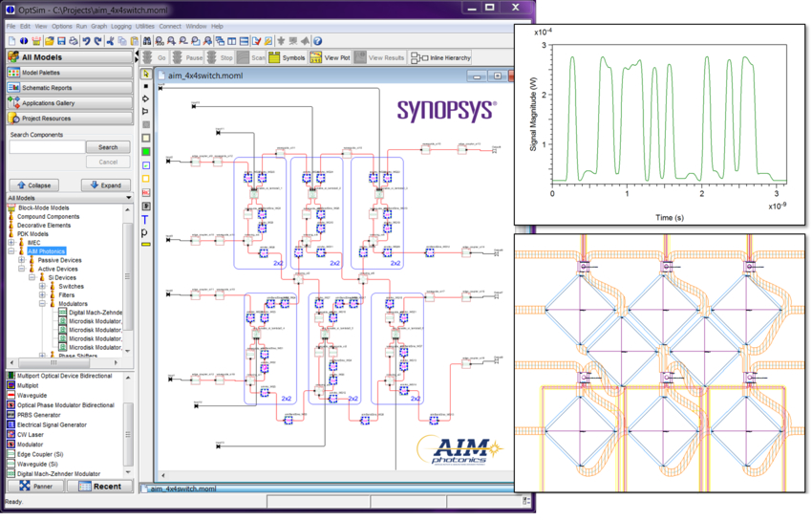Click the Collapse button
This screenshot has width=812, height=521.
(x=33, y=185)
